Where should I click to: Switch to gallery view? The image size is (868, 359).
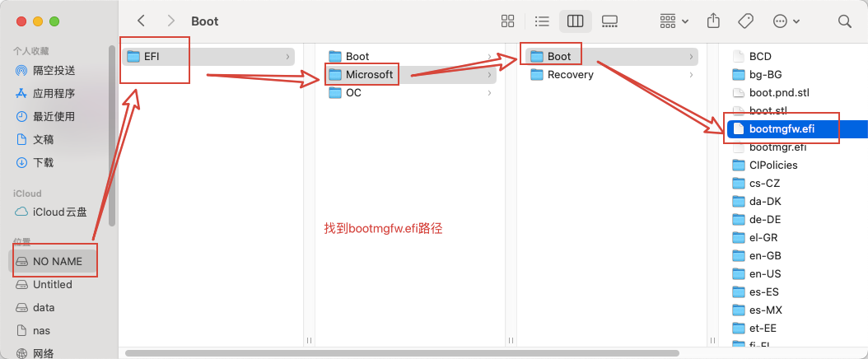coord(609,21)
